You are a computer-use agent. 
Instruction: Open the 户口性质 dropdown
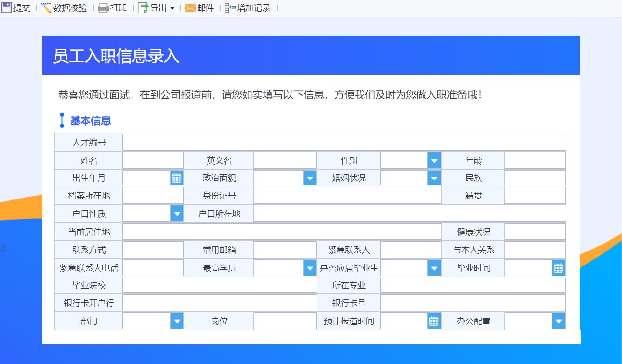tap(177, 214)
